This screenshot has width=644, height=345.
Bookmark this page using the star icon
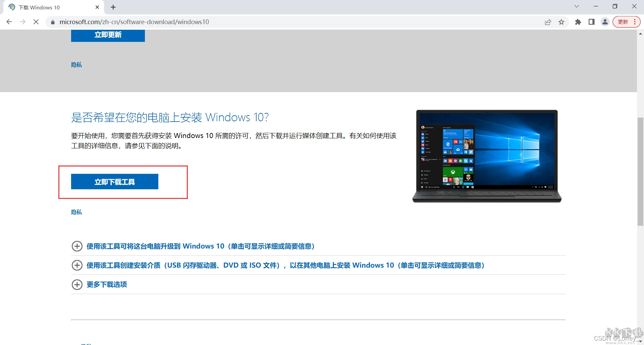[562, 22]
